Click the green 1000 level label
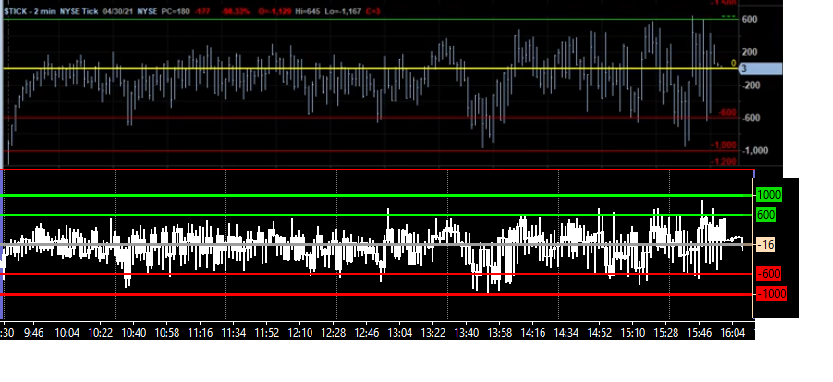833x382 pixels. click(769, 195)
